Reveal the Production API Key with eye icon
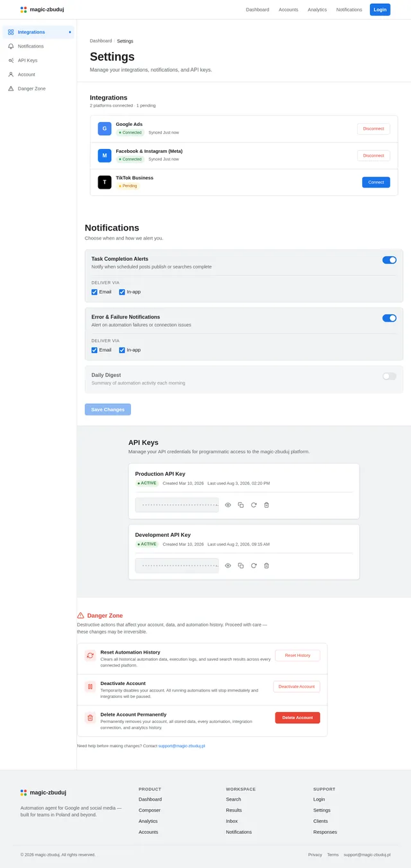This screenshot has height=868, width=411. [x=228, y=505]
